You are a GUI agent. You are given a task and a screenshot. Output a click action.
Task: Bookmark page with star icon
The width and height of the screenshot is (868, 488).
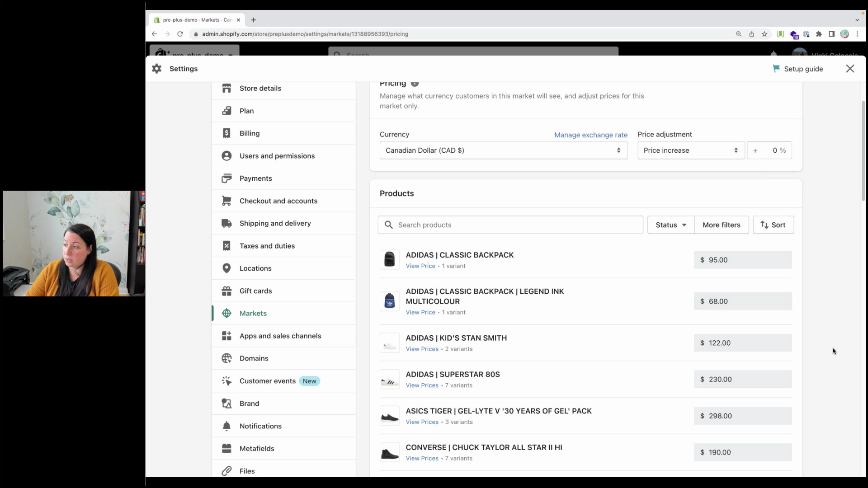pos(764,34)
